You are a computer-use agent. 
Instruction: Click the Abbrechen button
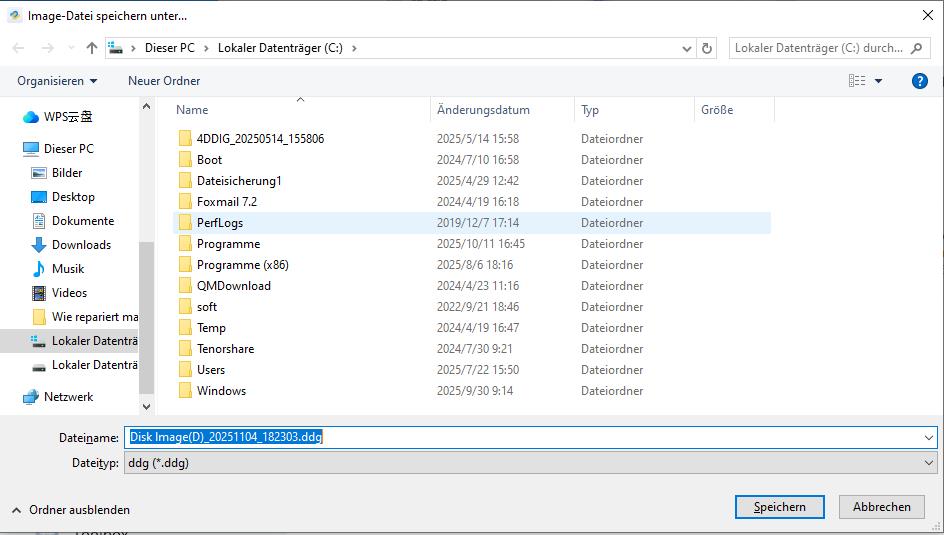pos(881,507)
